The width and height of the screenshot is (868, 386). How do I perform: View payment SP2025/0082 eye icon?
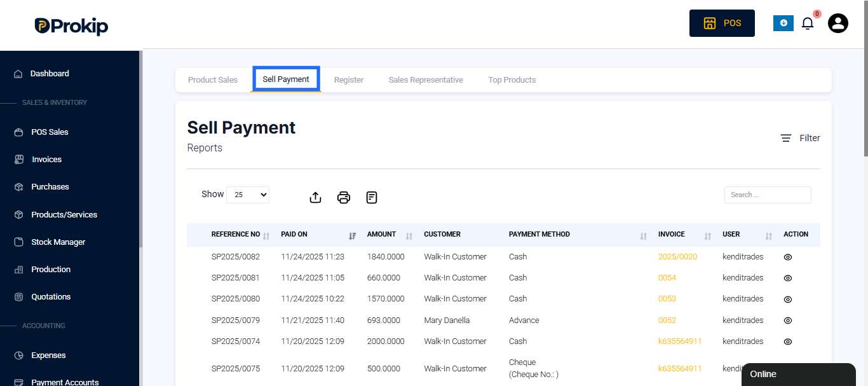point(788,258)
